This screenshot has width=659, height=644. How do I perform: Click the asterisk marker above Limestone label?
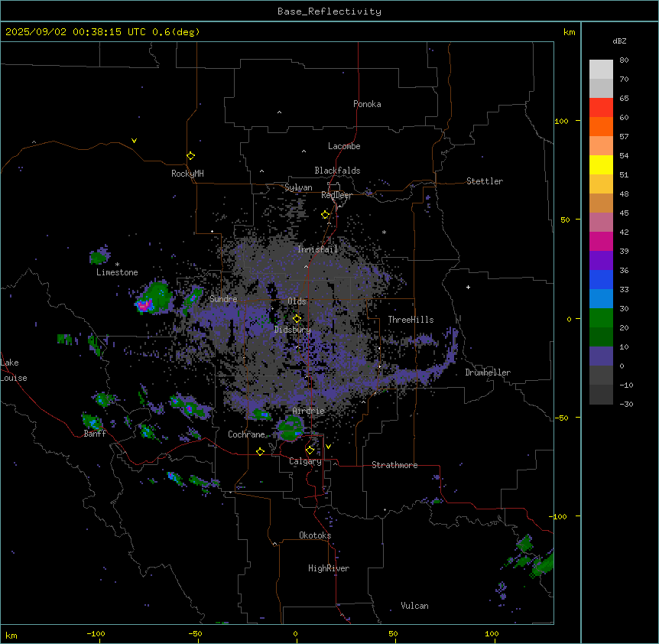[117, 265]
